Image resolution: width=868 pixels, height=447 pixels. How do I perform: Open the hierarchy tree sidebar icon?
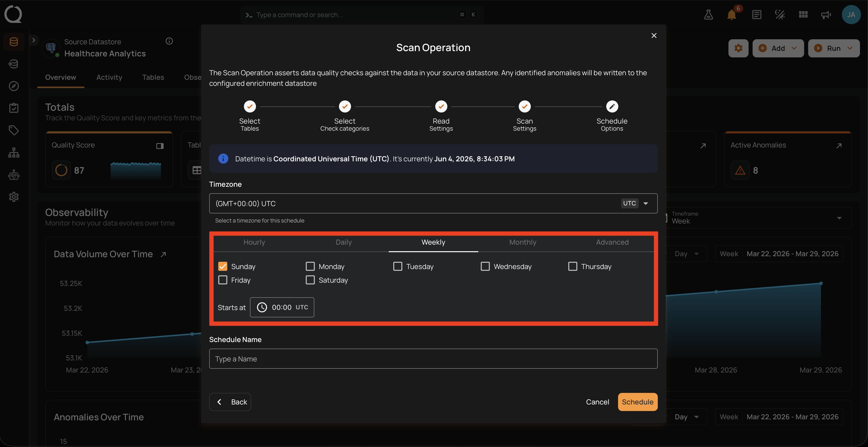pos(14,153)
